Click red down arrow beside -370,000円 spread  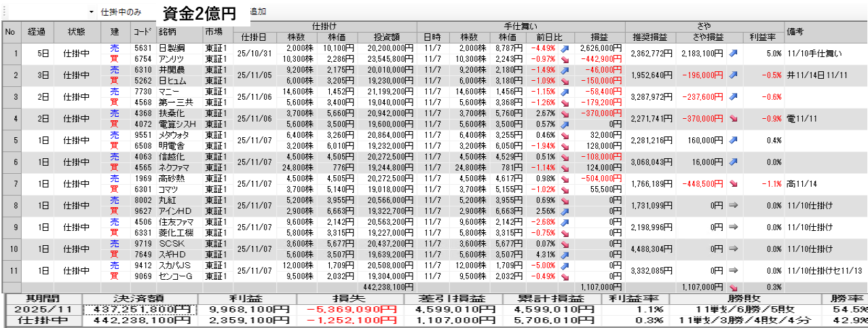pos(733,118)
